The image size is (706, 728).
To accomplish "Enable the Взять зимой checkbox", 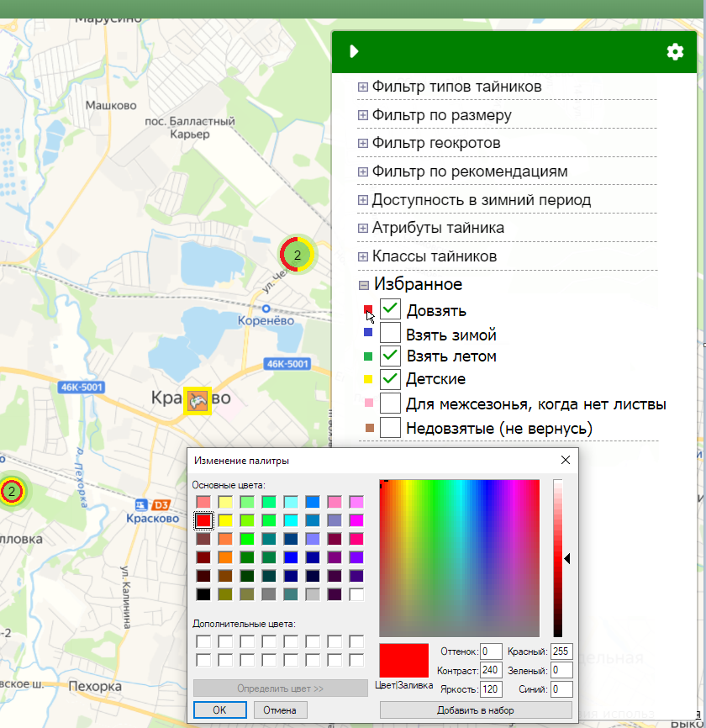I will point(390,333).
